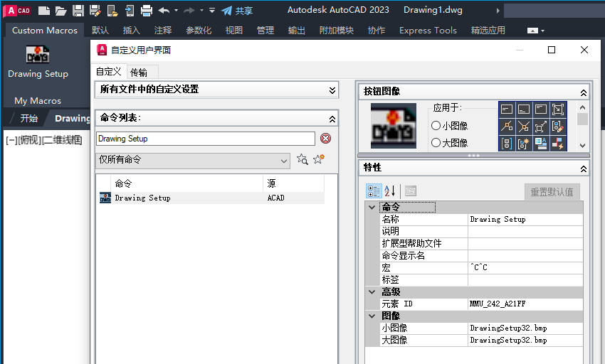This screenshot has width=605, height=364.
Task: Collapse the 按钮图像 pane chevron
Action: click(584, 92)
